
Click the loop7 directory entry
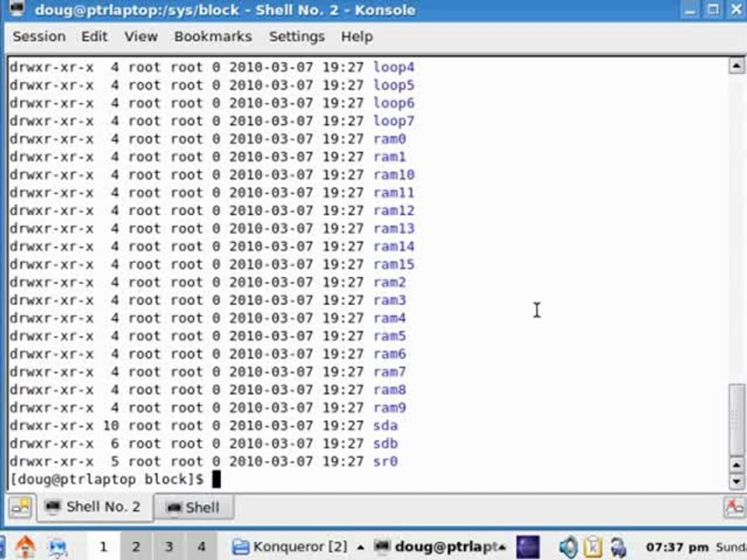click(x=394, y=121)
